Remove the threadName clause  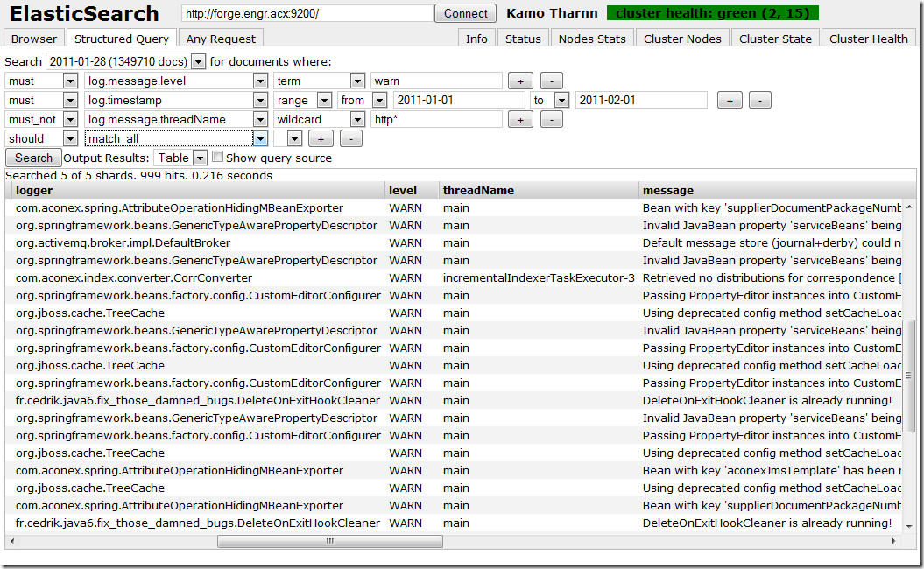(552, 120)
